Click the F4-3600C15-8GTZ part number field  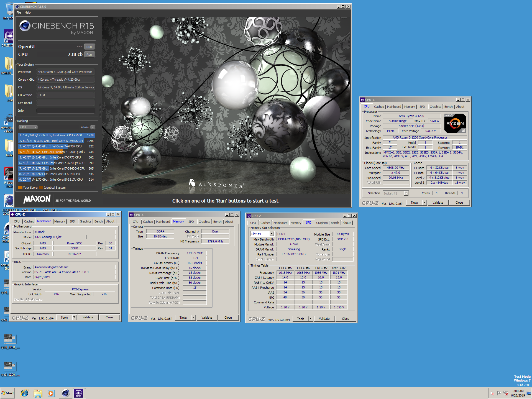point(294,254)
